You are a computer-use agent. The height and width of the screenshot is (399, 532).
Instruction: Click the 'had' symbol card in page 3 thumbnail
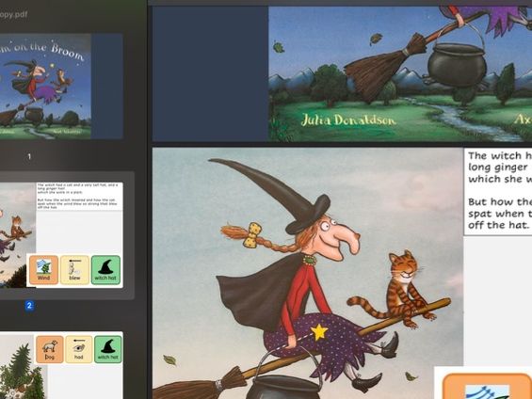point(79,349)
